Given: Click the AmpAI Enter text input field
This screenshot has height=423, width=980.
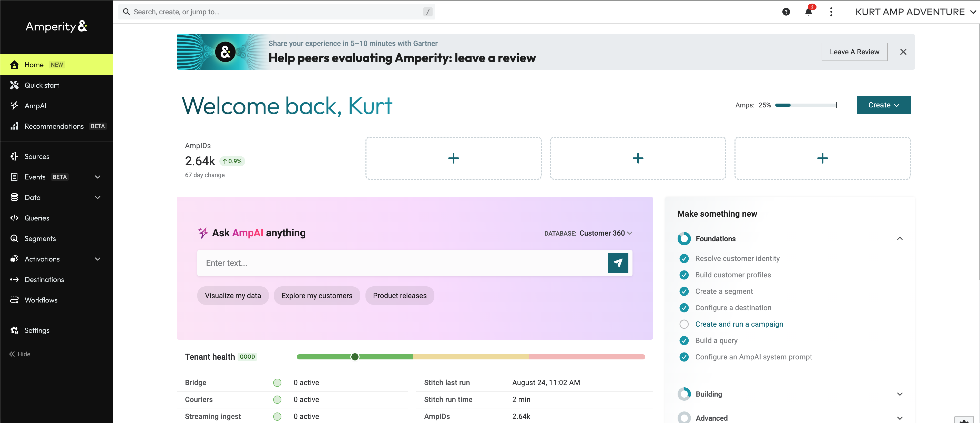Looking at the screenshot, I should 402,263.
